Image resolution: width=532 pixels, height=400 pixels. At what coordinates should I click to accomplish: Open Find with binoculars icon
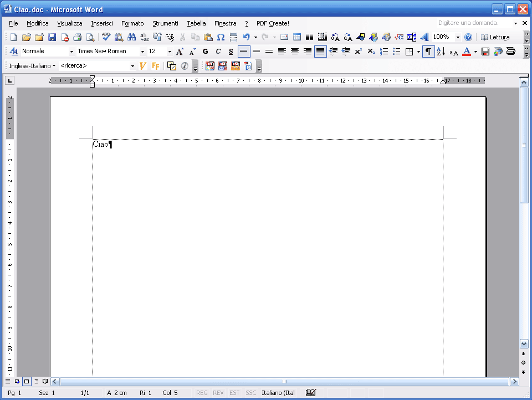pos(132,37)
